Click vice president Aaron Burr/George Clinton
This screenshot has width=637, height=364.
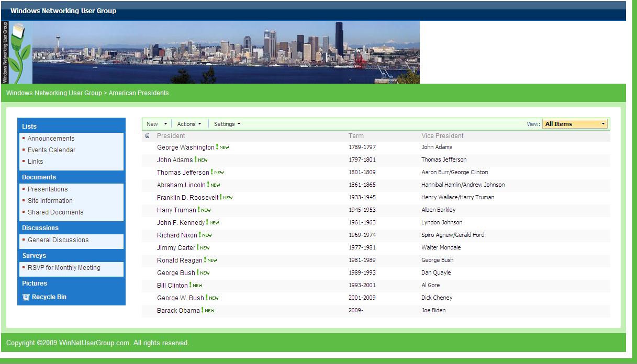(455, 173)
